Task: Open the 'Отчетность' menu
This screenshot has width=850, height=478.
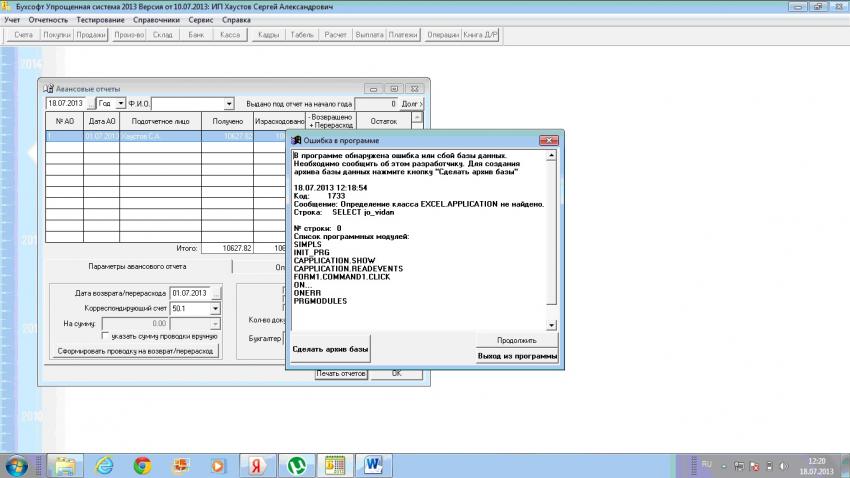Action: tap(49, 19)
